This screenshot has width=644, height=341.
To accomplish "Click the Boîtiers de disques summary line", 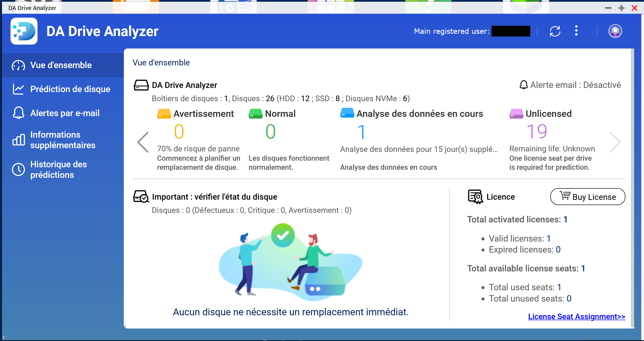I will coord(281,99).
